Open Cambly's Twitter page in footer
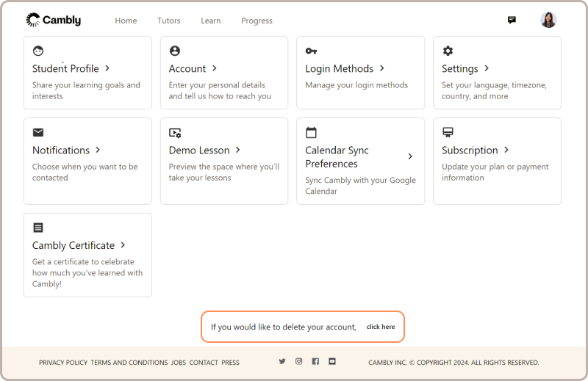This screenshot has height=381, width=588. 282,361
